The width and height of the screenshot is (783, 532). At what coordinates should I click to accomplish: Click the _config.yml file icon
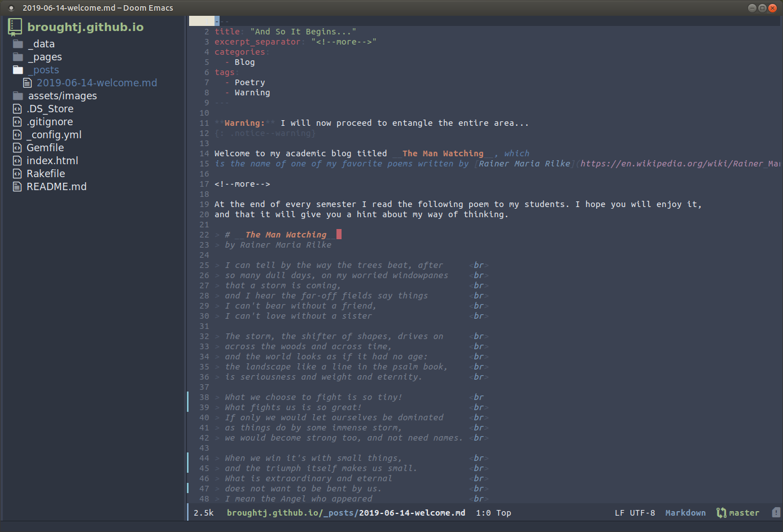18,135
